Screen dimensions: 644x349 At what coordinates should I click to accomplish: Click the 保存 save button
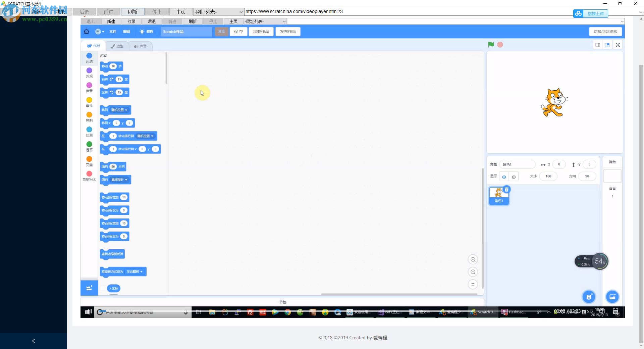[x=238, y=32]
